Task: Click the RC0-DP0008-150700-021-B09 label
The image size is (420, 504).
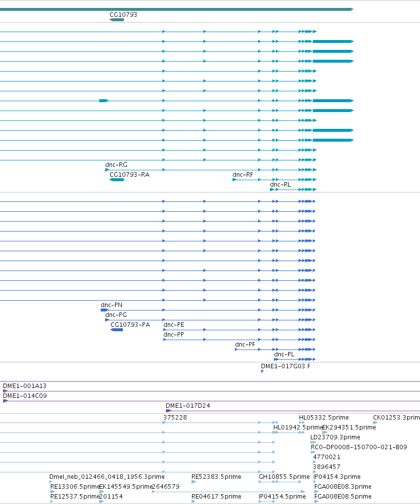Action: [x=359, y=447]
